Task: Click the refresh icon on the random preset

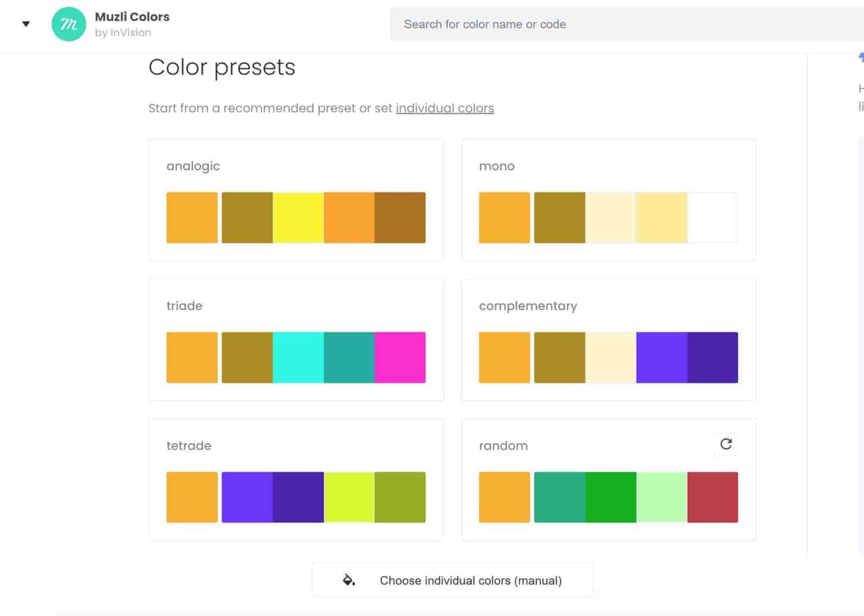Action: tap(726, 444)
